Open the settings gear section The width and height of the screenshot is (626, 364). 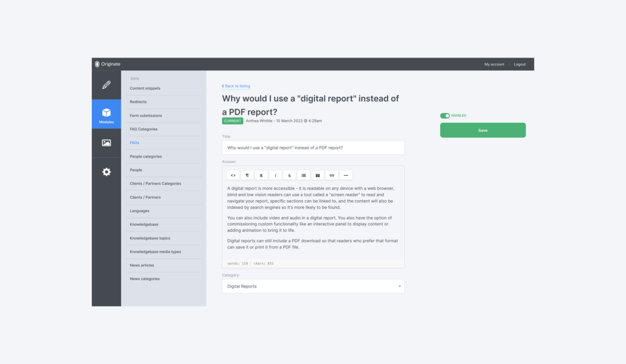pyautogui.click(x=106, y=172)
